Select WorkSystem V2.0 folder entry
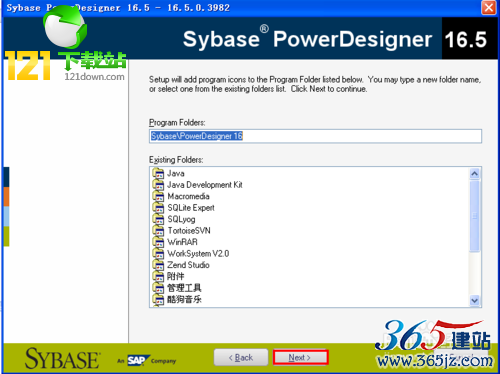The image size is (500, 374). (x=198, y=253)
